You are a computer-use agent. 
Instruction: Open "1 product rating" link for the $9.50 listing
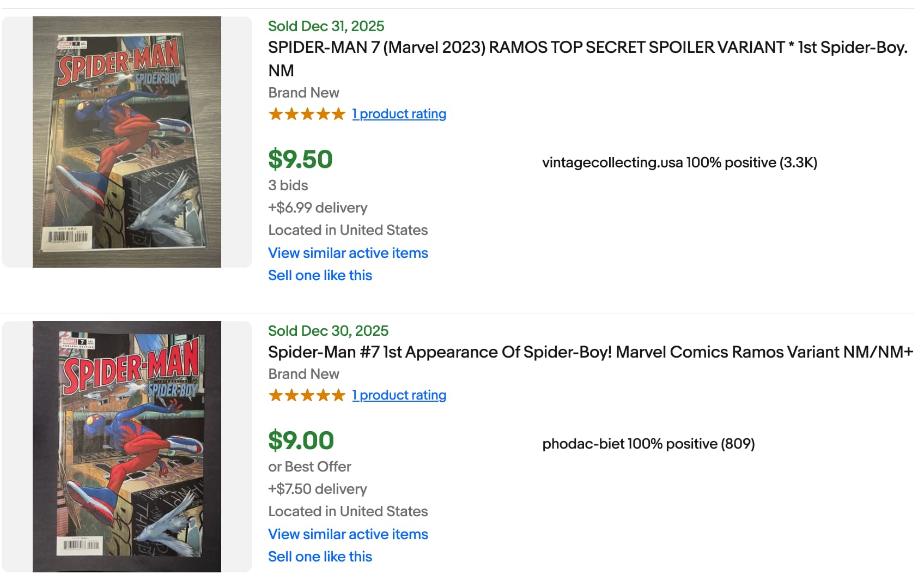[399, 114]
